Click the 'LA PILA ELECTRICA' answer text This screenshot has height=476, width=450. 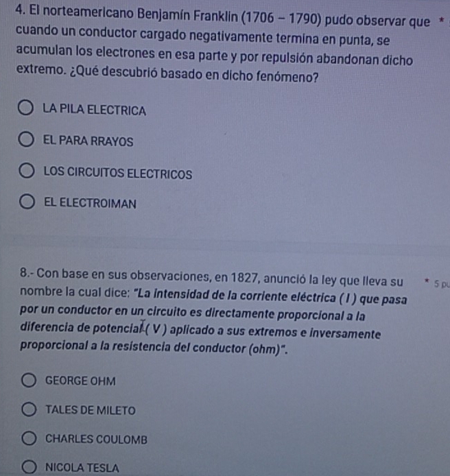point(94,110)
